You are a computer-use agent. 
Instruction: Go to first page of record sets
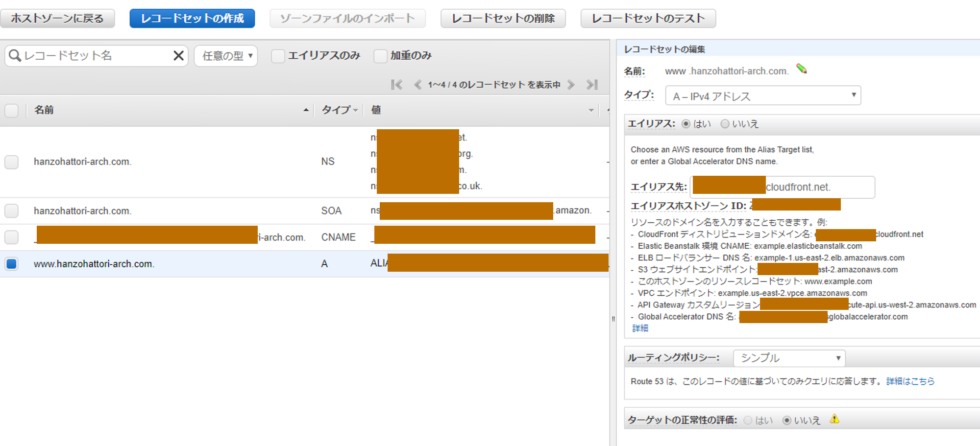click(396, 85)
